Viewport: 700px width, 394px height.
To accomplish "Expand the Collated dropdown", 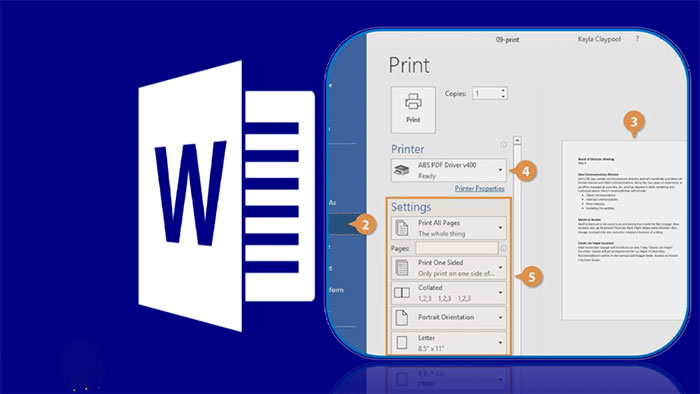I will (449, 293).
